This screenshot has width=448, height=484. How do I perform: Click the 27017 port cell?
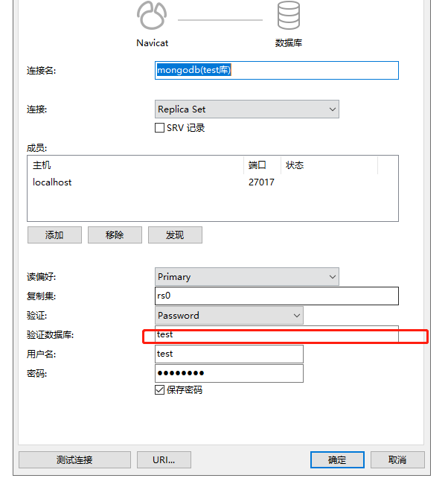click(261, 182)
